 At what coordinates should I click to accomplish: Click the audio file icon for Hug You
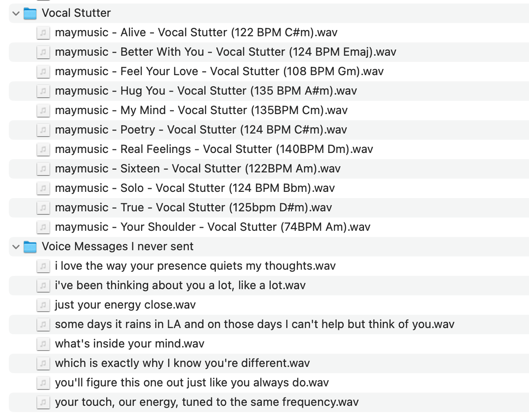(43, 91)
